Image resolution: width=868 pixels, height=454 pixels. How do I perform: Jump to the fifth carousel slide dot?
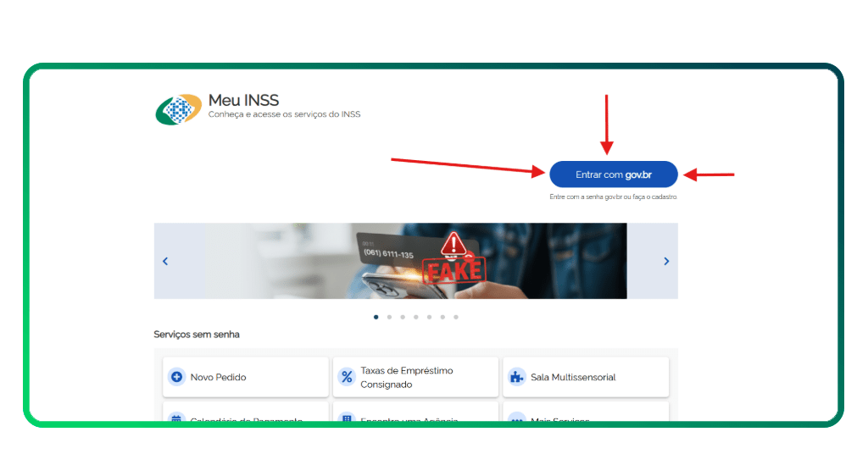pos(429,317)
